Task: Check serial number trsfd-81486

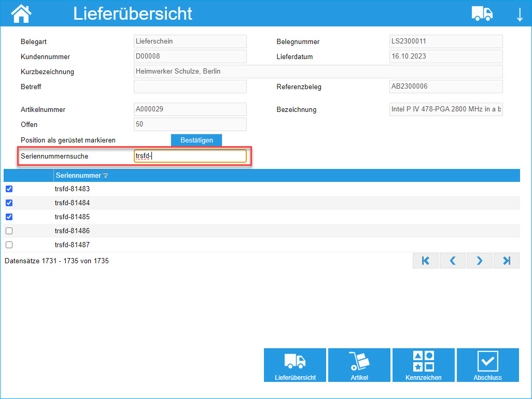Action: tap(9, 231)
